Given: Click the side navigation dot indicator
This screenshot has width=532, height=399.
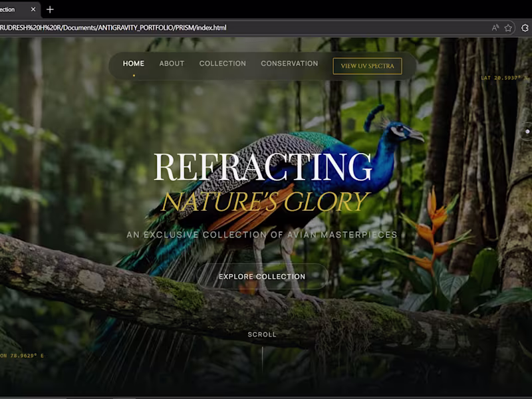Looking at the screenshot, I should (527, 131).
